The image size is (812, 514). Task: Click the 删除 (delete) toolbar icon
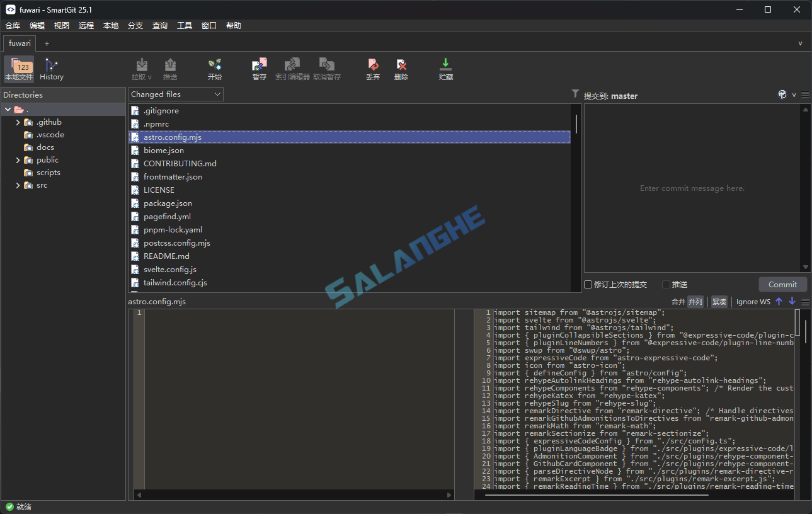click(x=401, y=69)
